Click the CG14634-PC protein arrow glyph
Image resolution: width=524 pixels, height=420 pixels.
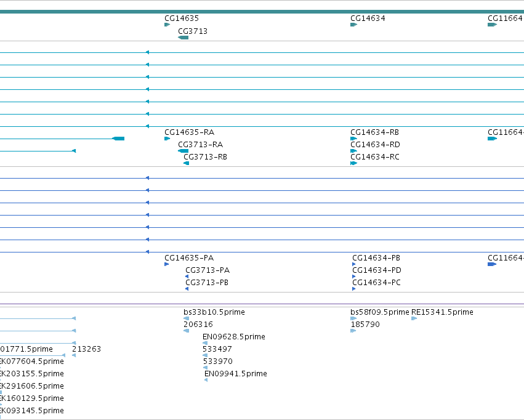(x=353, y=289)
